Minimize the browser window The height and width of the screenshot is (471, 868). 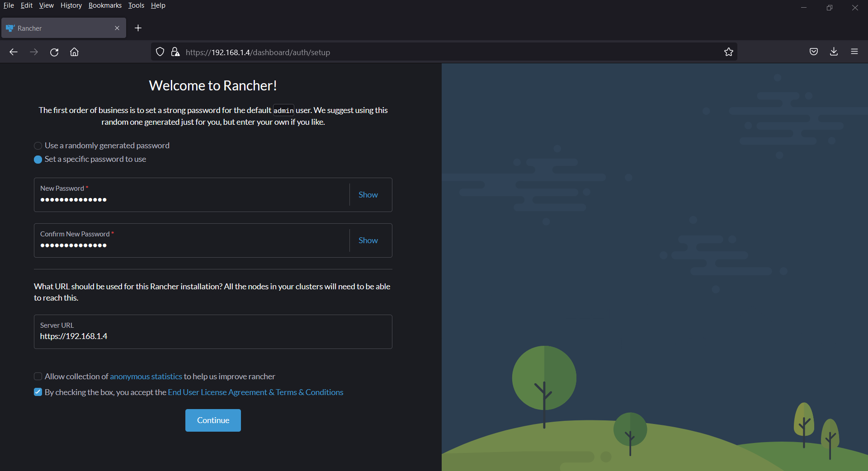[x=804, y=8]
